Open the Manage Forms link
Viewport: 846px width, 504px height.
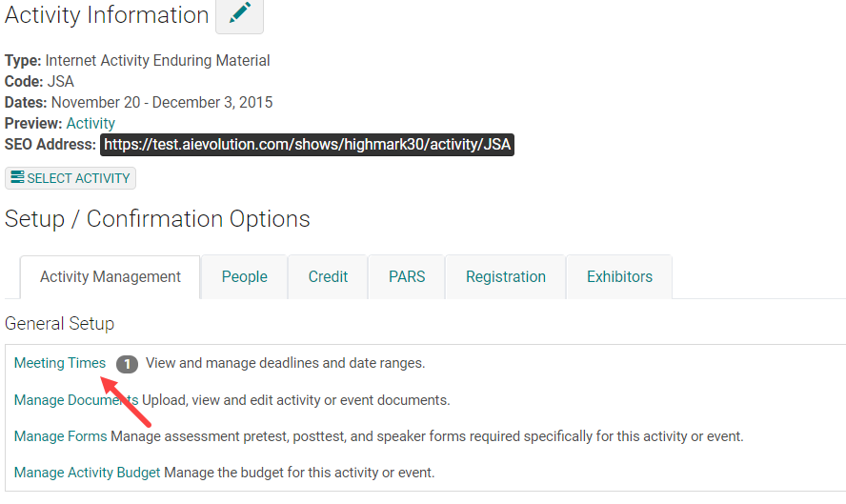coord(60,436)
